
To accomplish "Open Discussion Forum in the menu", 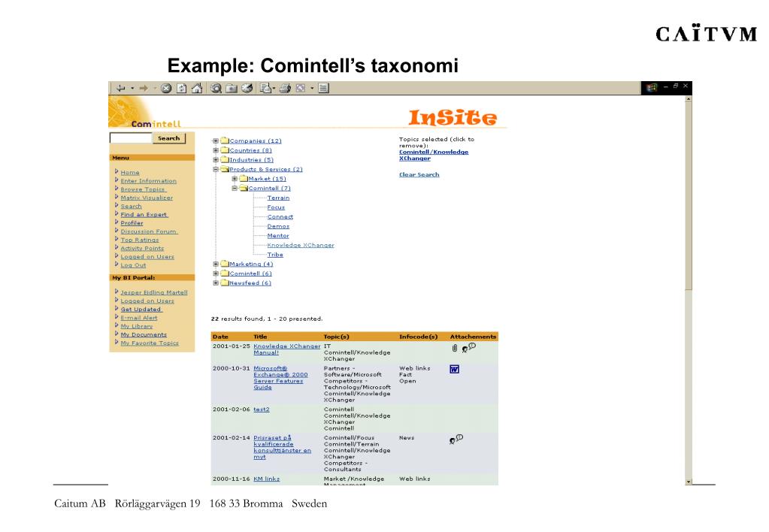I will (x=149, y=231).
